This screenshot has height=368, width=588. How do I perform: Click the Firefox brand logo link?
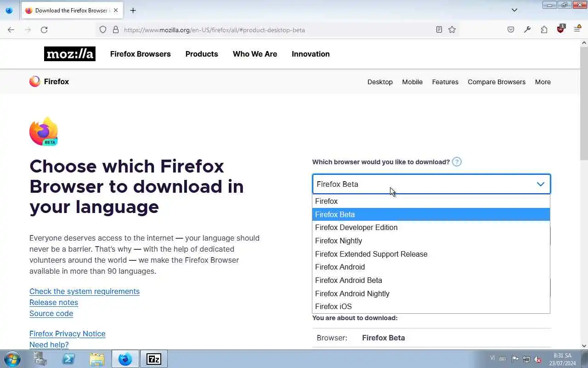(49, 81)
